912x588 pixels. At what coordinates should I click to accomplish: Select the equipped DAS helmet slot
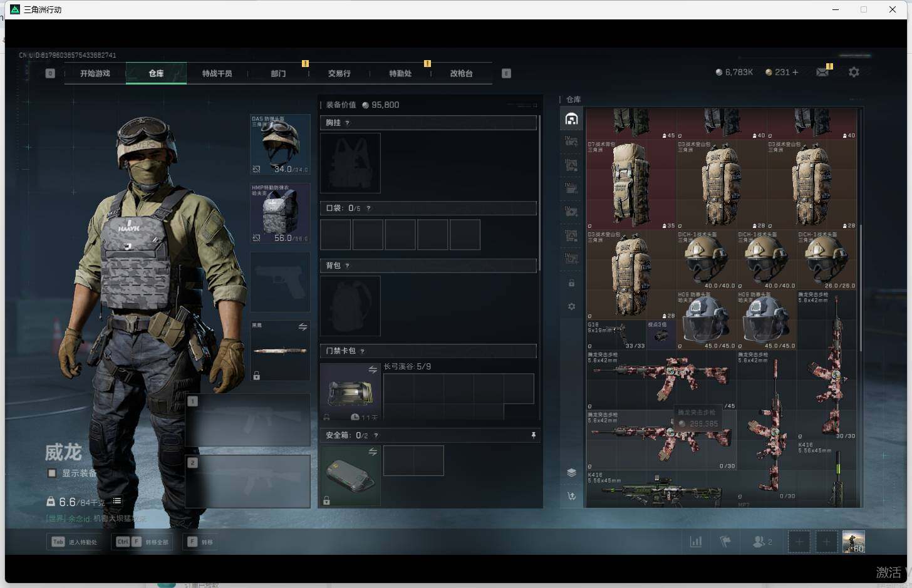[280, 144]
